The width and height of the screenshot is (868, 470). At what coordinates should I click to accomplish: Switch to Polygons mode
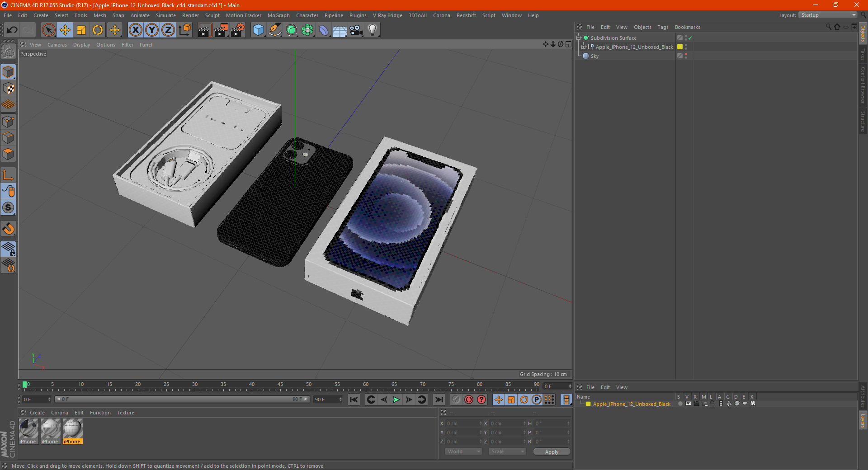coord(8,154)
